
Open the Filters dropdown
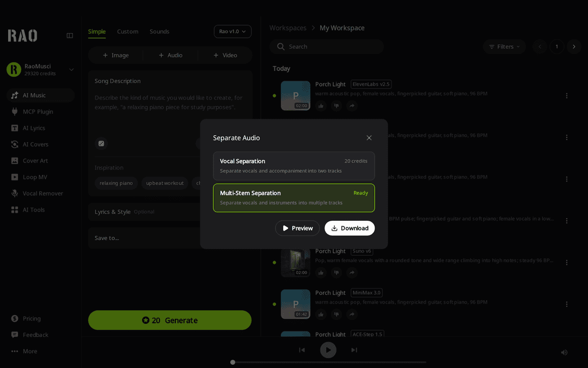(504, 46)
